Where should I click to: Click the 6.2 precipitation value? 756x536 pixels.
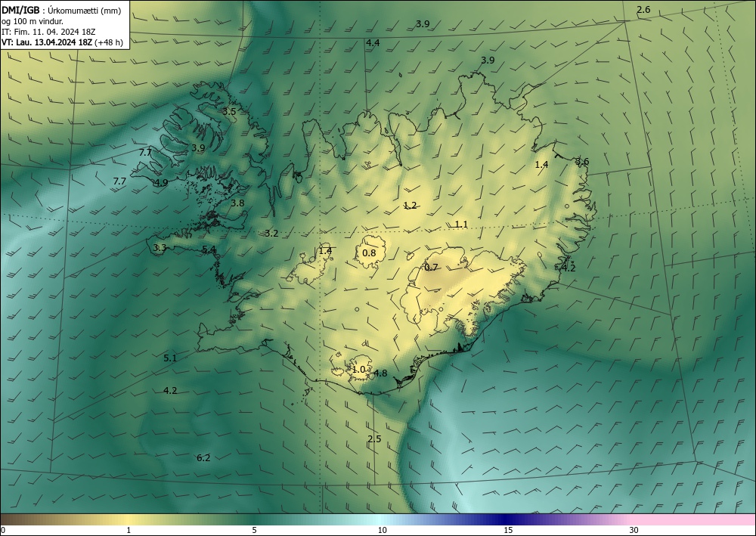click(x=203, y=458)
